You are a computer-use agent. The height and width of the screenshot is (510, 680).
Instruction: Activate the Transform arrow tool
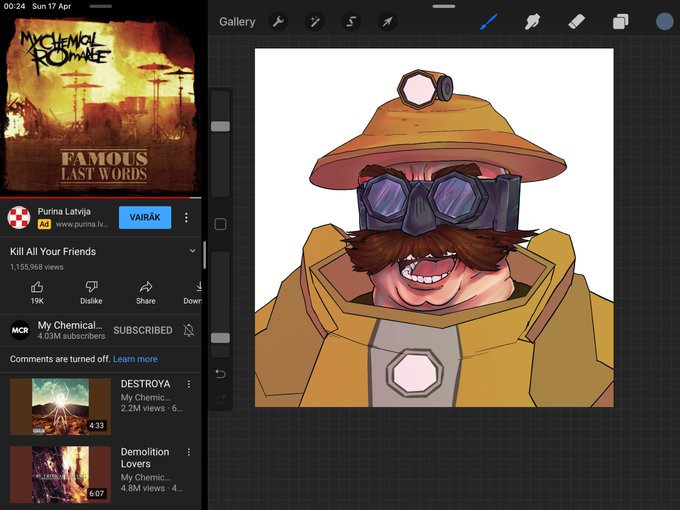387,22
